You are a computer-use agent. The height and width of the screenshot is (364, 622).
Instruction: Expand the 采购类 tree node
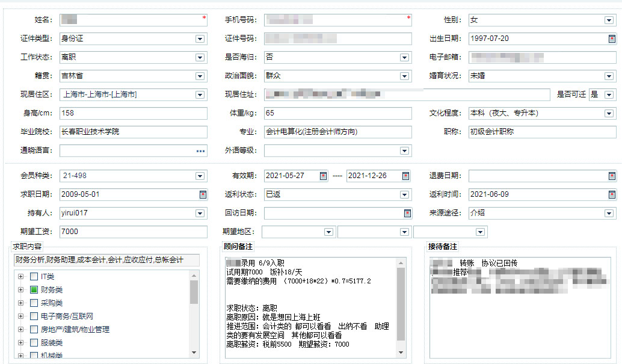(20, 303)
